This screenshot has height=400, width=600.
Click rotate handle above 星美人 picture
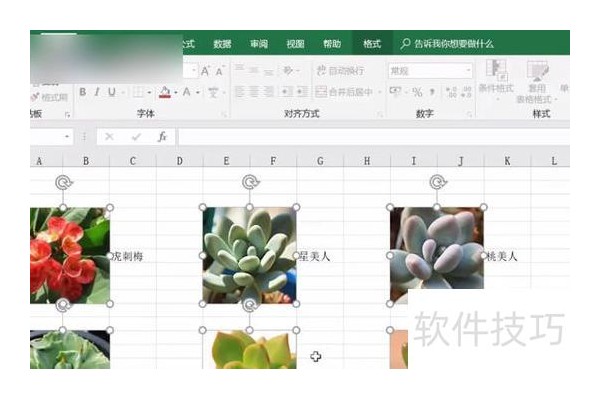250,182
